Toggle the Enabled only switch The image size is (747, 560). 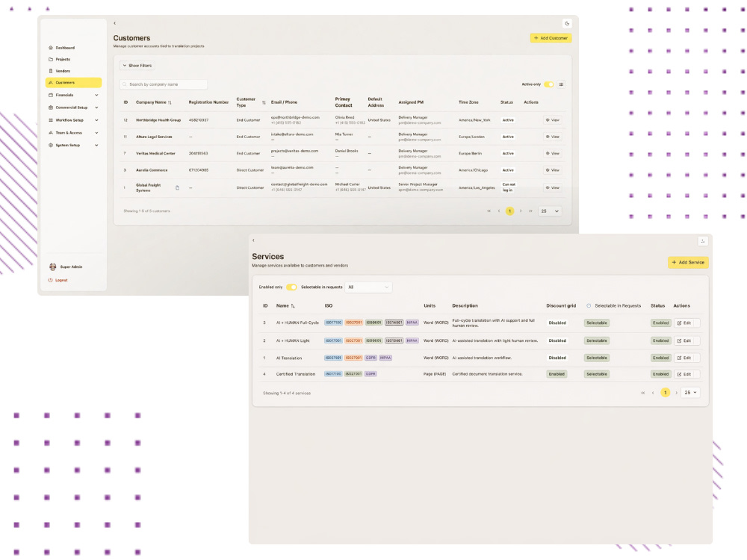point(291,287)
